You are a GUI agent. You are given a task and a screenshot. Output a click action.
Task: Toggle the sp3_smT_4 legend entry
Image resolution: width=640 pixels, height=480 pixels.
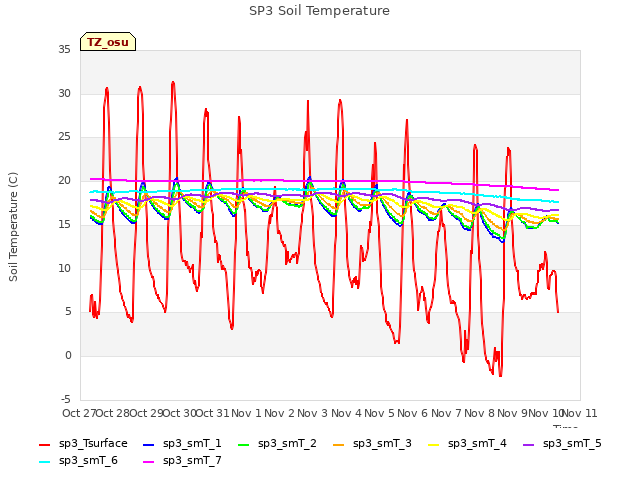pos(467,443)
